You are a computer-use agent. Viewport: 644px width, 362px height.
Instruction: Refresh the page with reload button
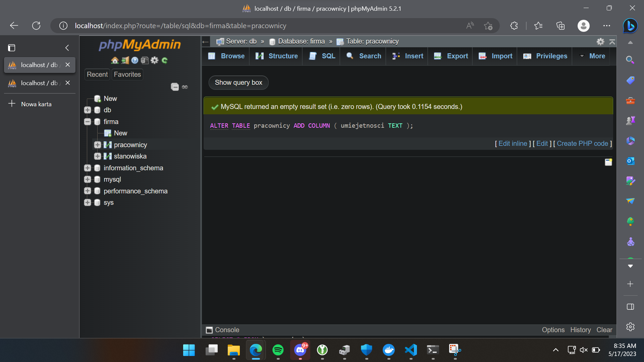click(x=36, y=26)
